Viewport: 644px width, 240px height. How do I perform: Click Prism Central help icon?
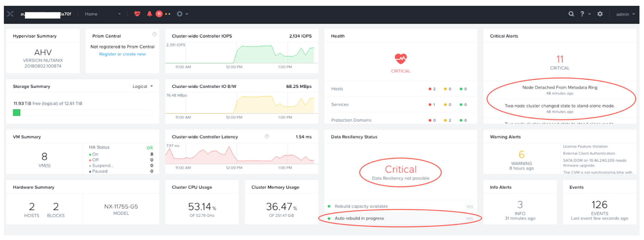(x=155, y=34)
